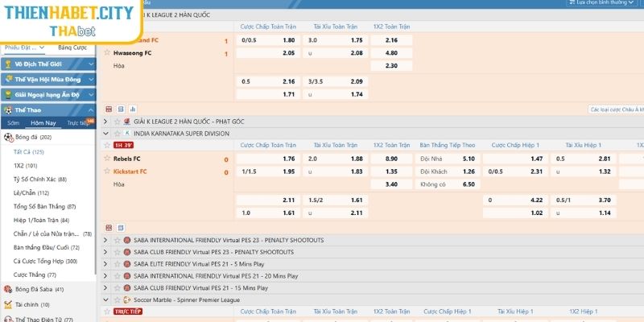Bet on draw Hòa odds 3.40
This screenshot has width=644, height=322.
(x=391, y=184)
